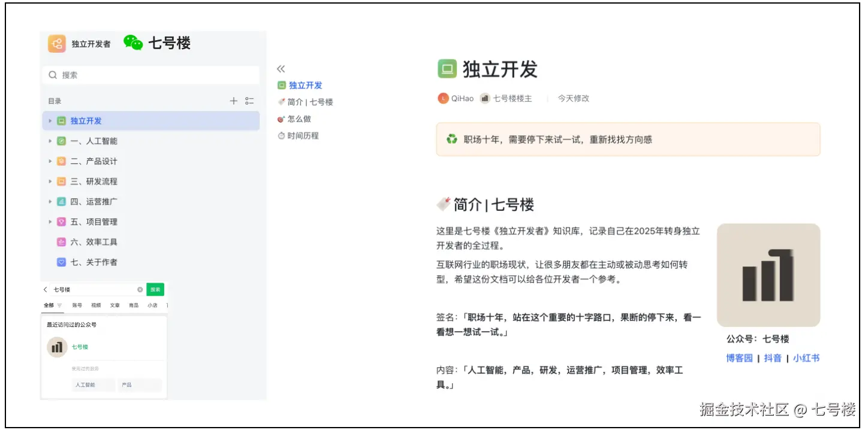Click the WeChat search field containing 七号楼
The width and height of the screenshot is (868, 430).
(x=93, y=289)
